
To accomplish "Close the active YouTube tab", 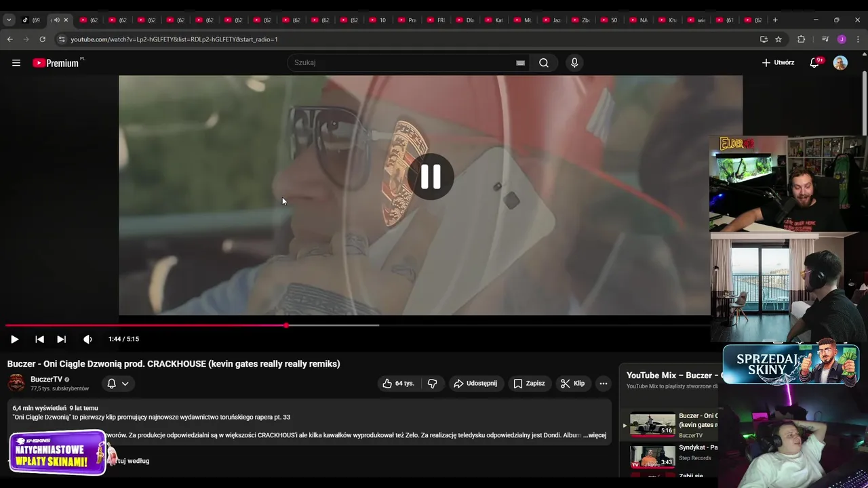I will [66, 20].
